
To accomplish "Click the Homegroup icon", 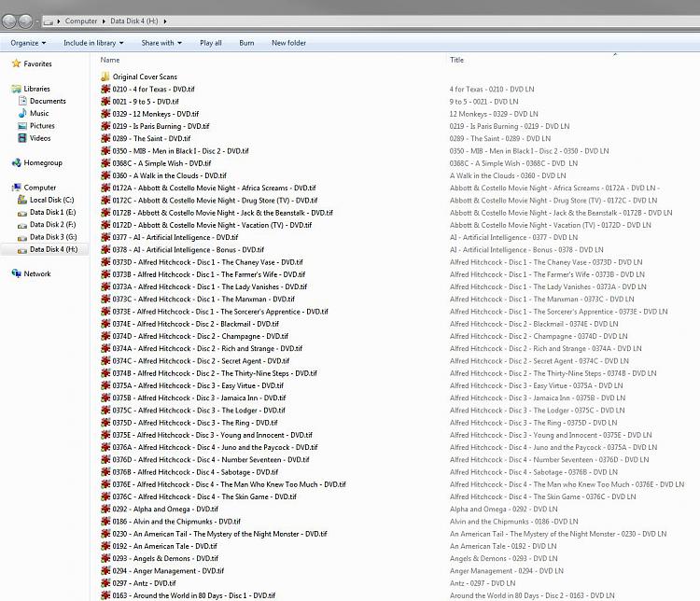I will pyautogui.click(x=17, y=162).
